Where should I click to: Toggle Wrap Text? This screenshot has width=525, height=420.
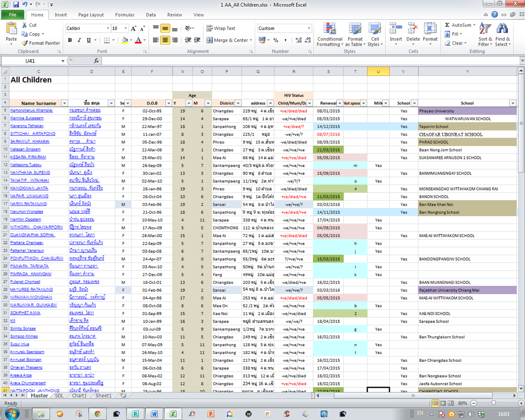click(x=221, y=28)
